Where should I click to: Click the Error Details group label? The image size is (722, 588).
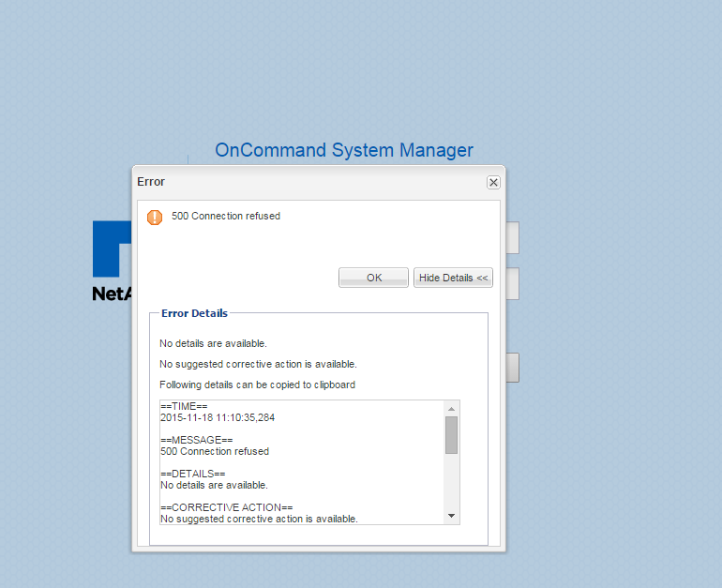point(194,313)
